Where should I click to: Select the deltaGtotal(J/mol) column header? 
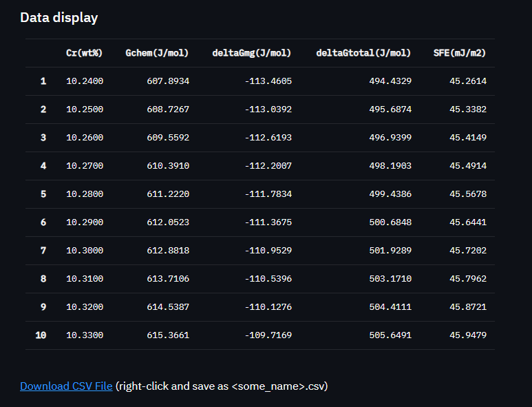pos(363,53)
